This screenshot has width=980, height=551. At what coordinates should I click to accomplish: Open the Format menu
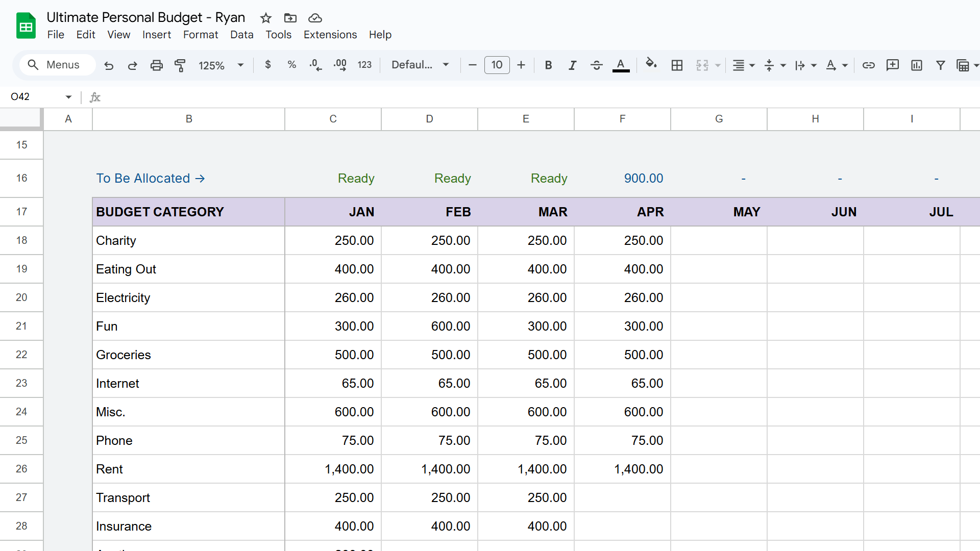click(200, 35)
